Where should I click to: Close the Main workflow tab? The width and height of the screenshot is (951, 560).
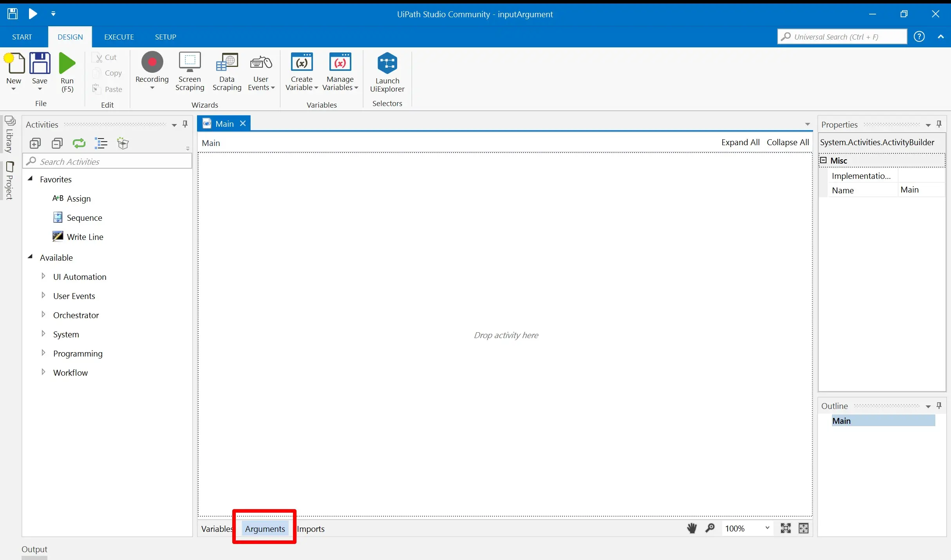coord(243,124)
